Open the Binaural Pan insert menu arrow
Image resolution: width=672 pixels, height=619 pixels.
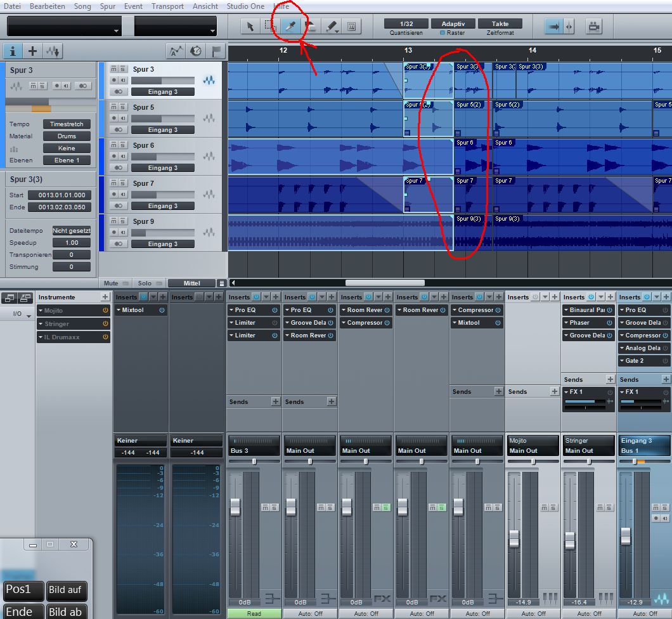(567, 310)
